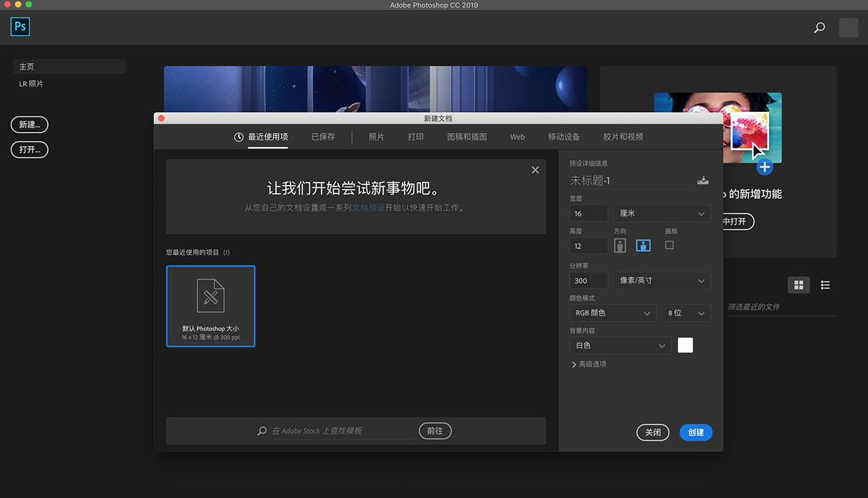This screenshot has width=868, height=498.
Task: Switch to the 图稿和插图 tab
Action: point(467,137)
